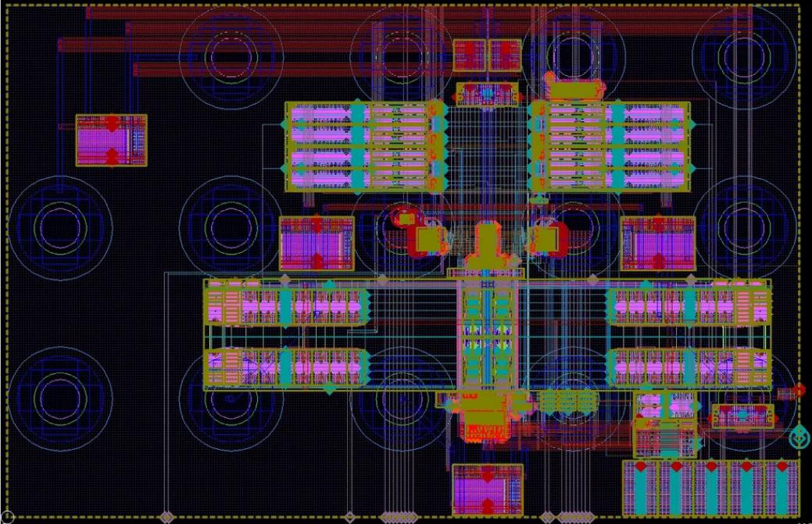Click the small olive square left of the T-shaped block
The height and width of the screenshot is (524, 812).
pyautogui.click(x=428, y=239)
